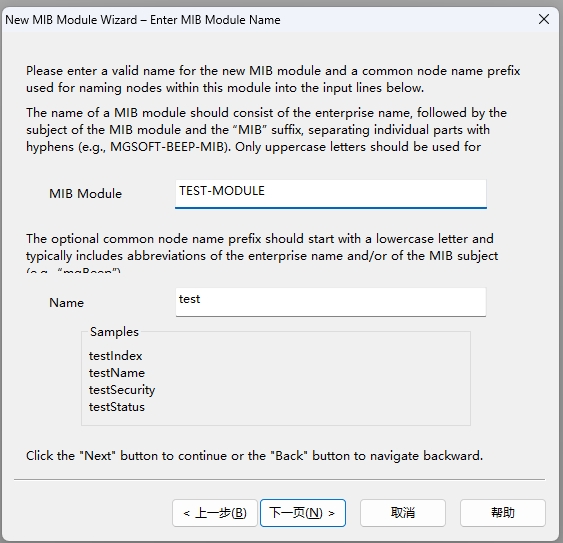Click the Name prefix field containing test

[331, 302]
